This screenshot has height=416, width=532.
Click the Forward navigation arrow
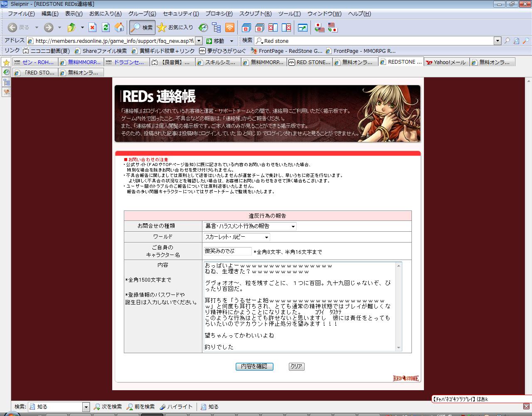tap(49, 27)
